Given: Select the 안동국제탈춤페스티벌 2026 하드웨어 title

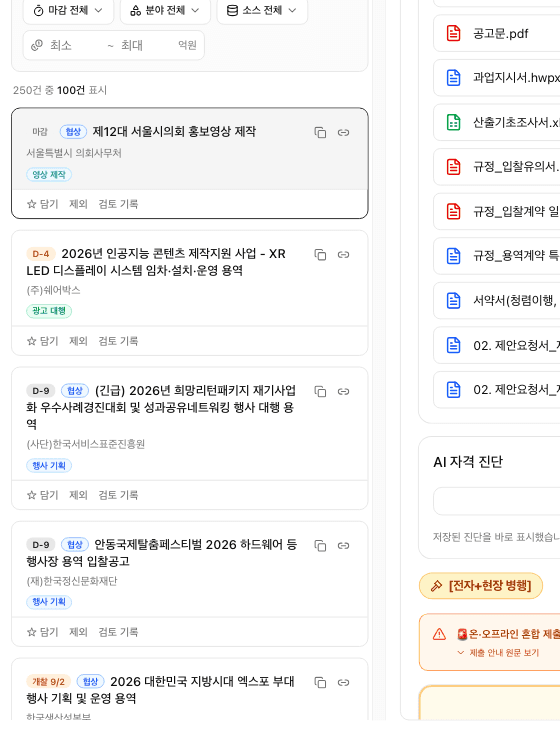Looking at the screenshot, I should 162,553.
